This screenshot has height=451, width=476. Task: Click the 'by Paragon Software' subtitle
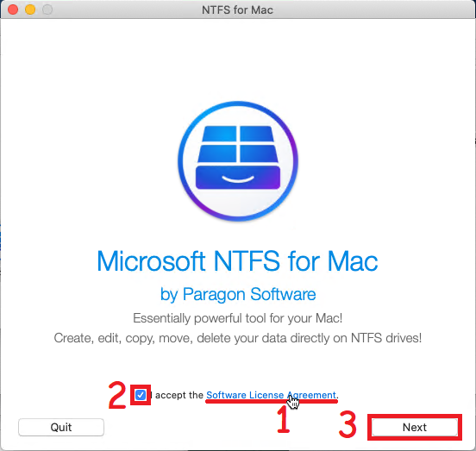(x=238, y=294)
